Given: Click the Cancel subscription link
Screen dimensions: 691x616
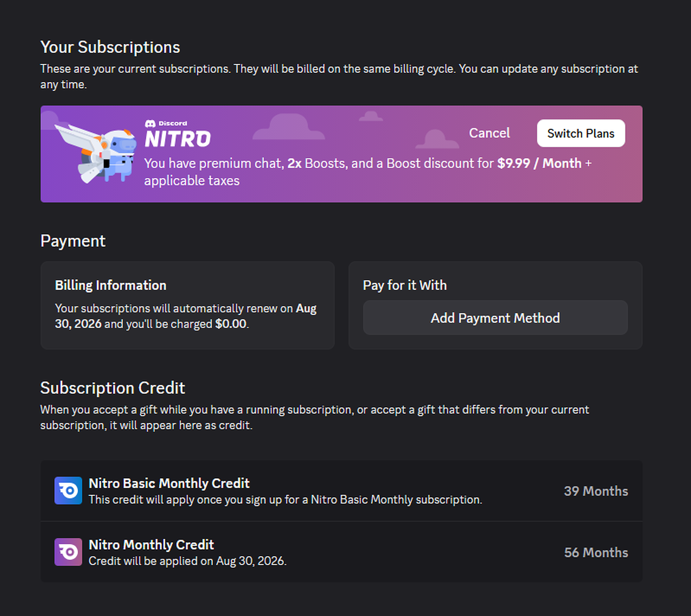Looking at the screenshot, I should click(x=489, y=133).
